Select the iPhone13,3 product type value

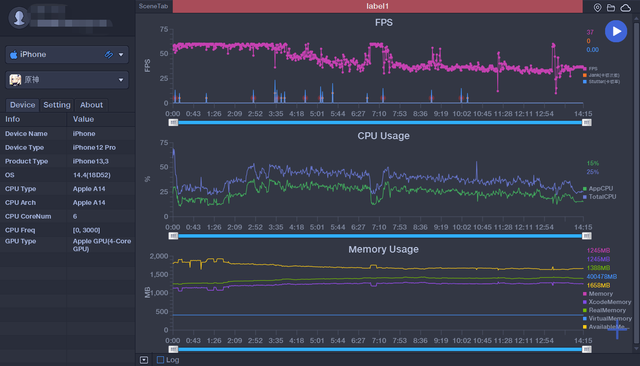pos(91,161)
